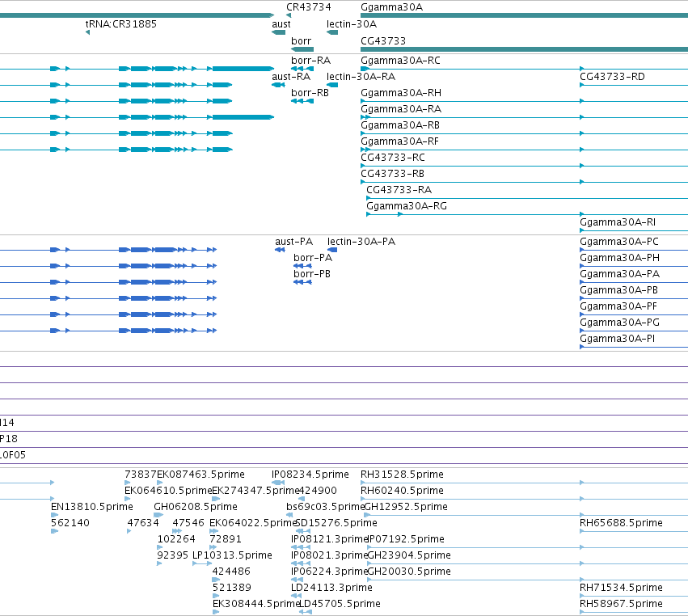
Task: Select the borr-RB transcript label
Action: 310,93
